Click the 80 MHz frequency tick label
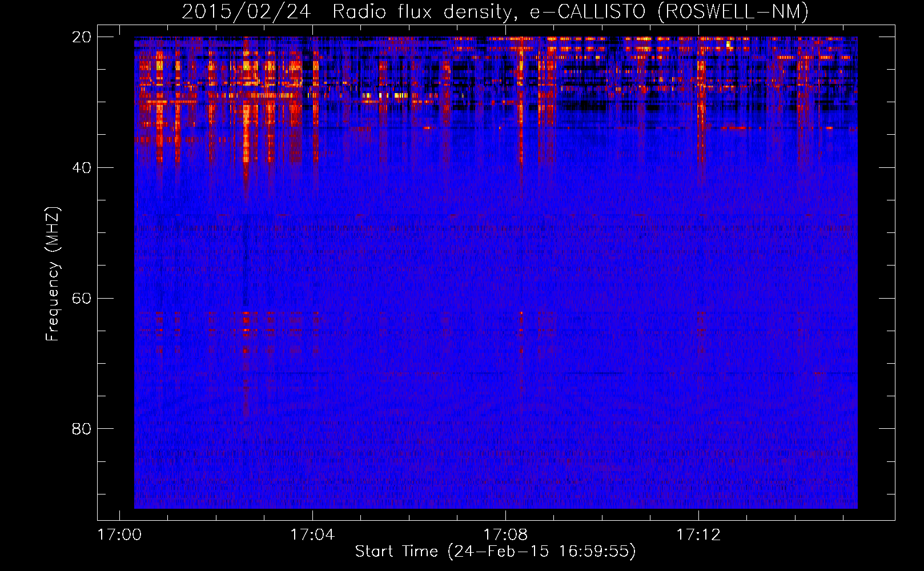The height and width of the screenshot is (571, 924). (x=82, y=429)
